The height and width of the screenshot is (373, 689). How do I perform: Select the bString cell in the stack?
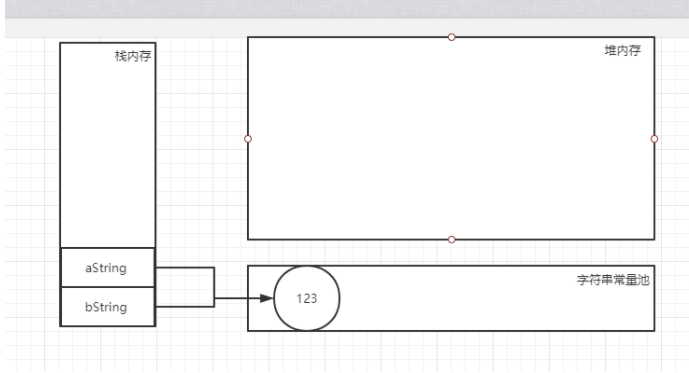[108, 307]
